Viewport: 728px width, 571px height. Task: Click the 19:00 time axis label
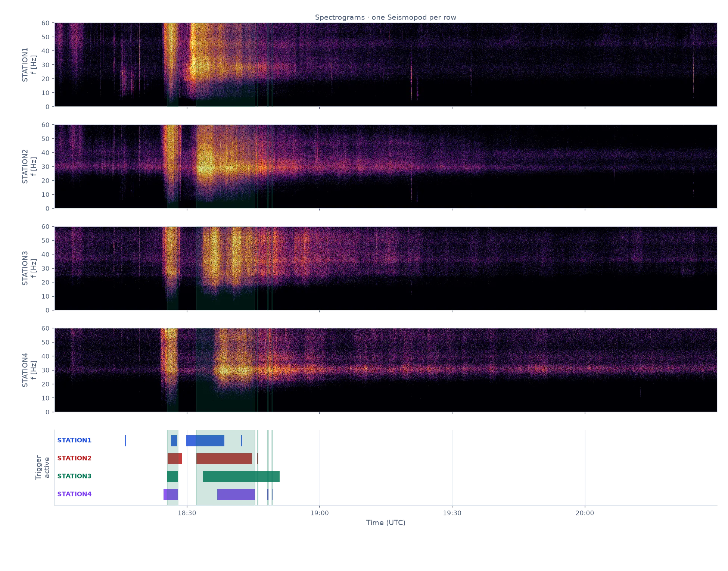pos(320,513)
